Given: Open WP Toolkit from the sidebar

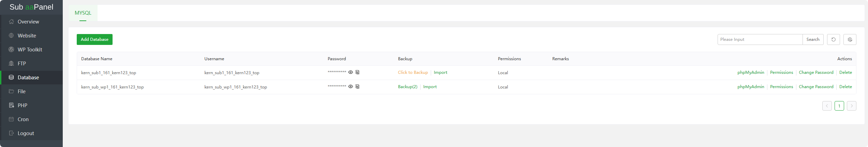Looking at the screenshot, I should (x=30, y=50).
